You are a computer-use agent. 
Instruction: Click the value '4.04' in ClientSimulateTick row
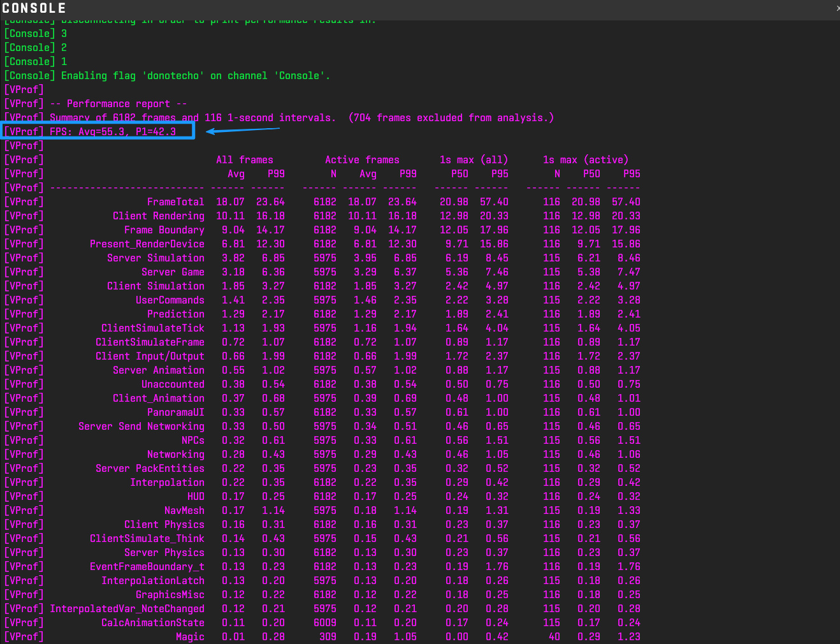(497, 328)
